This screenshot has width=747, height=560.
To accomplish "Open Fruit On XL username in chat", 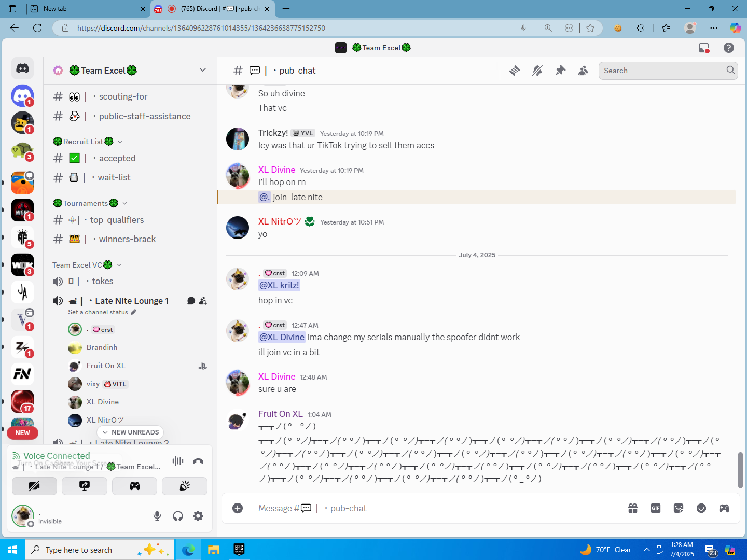I will point(281,414).
